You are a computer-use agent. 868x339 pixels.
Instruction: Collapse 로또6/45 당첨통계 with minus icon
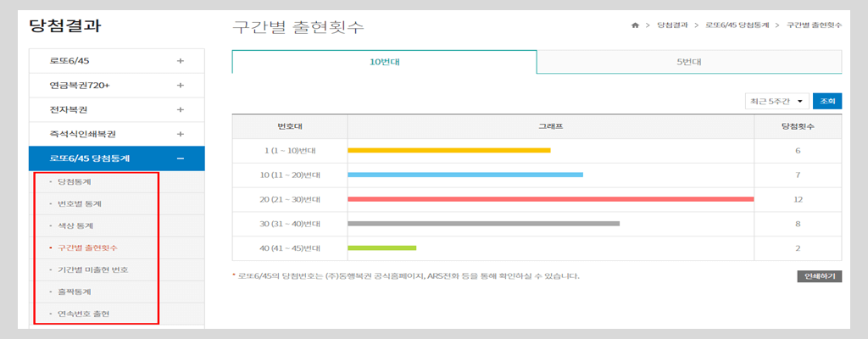(180, 159)
